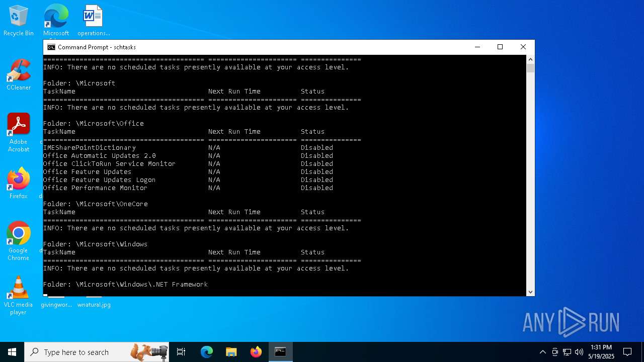644x362 pixels.
Task: Open the notification center icon
Action: (627, 352)
